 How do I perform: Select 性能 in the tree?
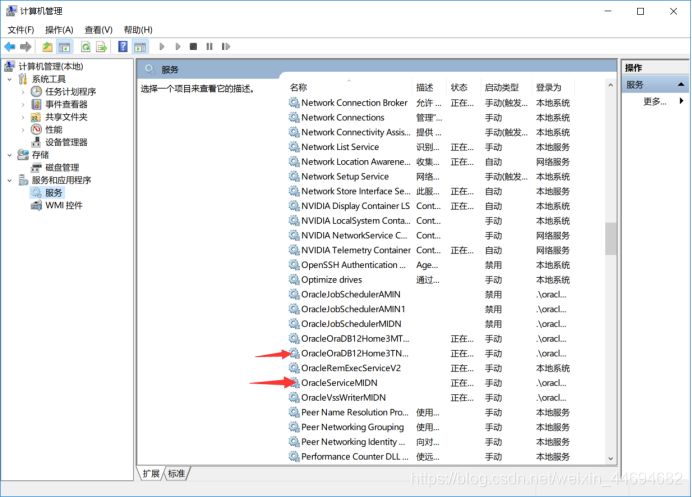(53, 129)
